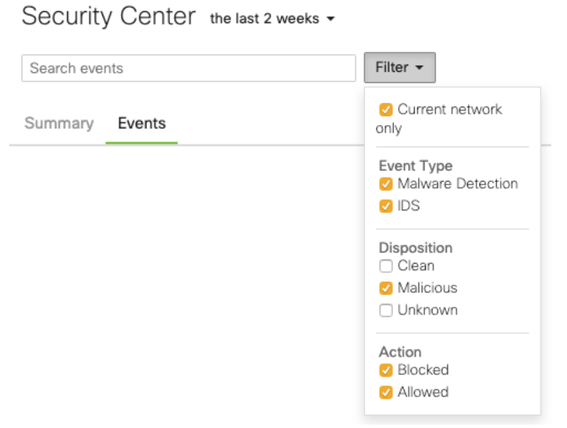
Task: Open the 'the last 2 weeks' time range dropdown
Action: [272, 18]
